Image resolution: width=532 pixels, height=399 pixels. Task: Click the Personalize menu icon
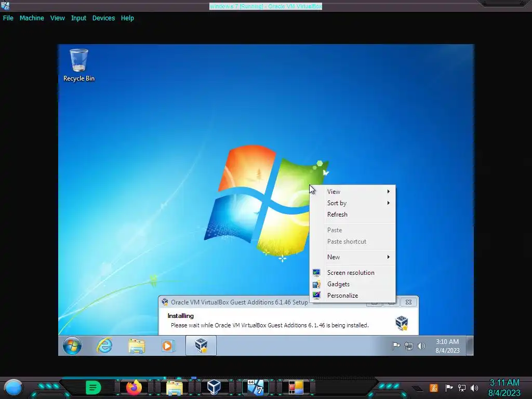(x=316, y=296)
